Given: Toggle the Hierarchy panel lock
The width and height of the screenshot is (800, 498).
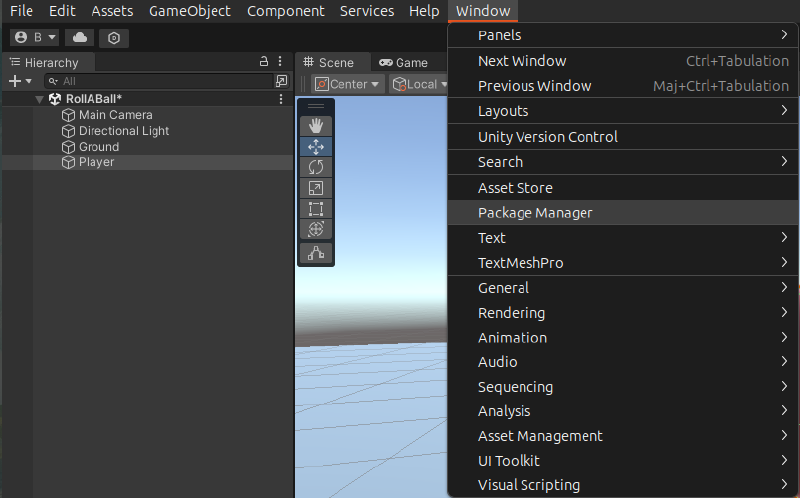Looking at the screenshot, I should click(264, 62).
